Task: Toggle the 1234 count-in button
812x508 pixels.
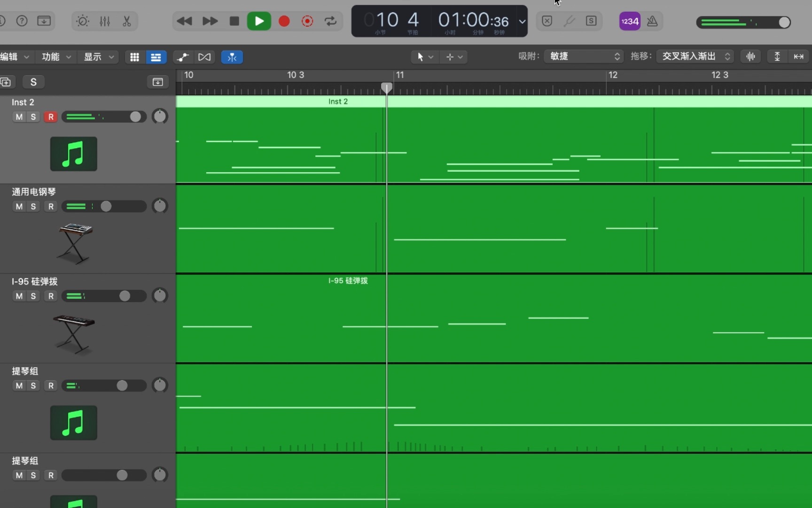Action: (630, 21)
